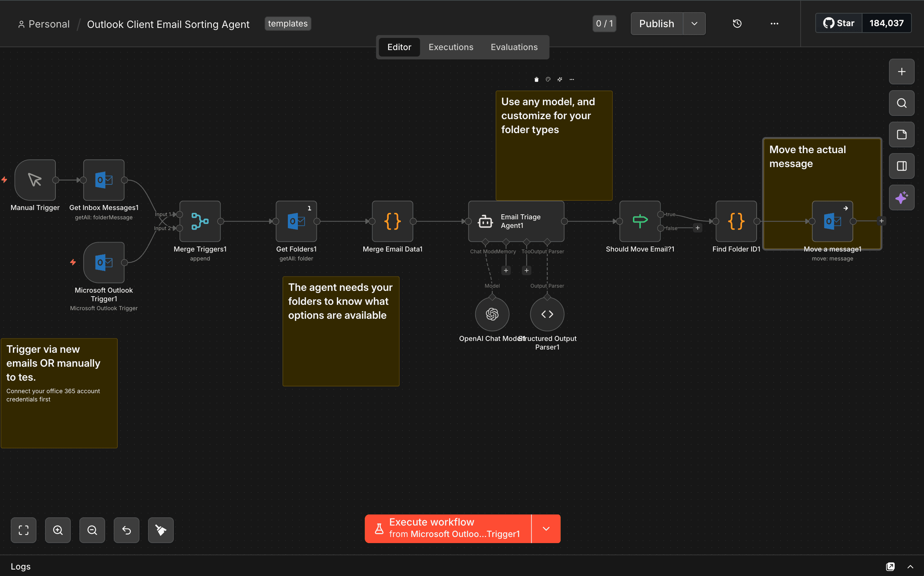Switch to the Executions tab
This screenshot has height=576, width=924.
tap(451, 47)
